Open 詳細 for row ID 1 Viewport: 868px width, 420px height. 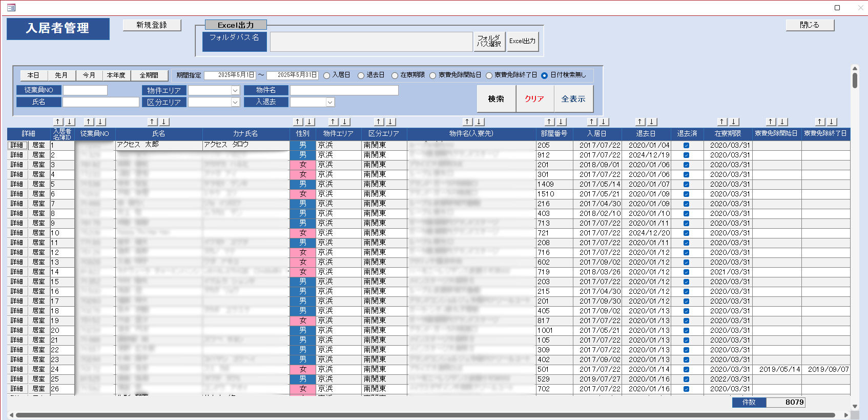(17, 145)
